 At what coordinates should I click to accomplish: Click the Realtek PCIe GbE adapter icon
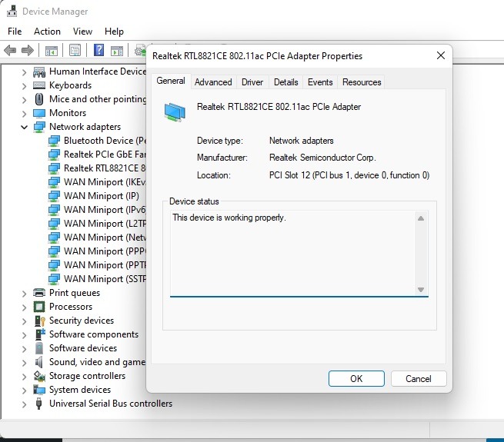click(54, 155)
